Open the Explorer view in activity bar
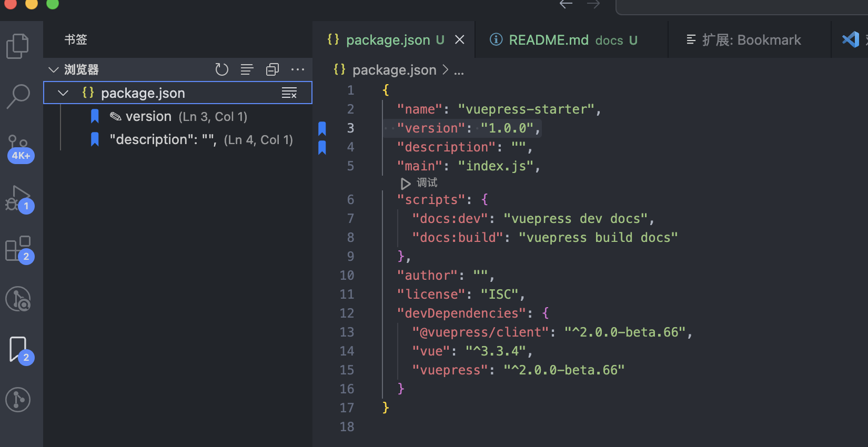Viewport: 868px width, 447px height. [x=18, y=46]
